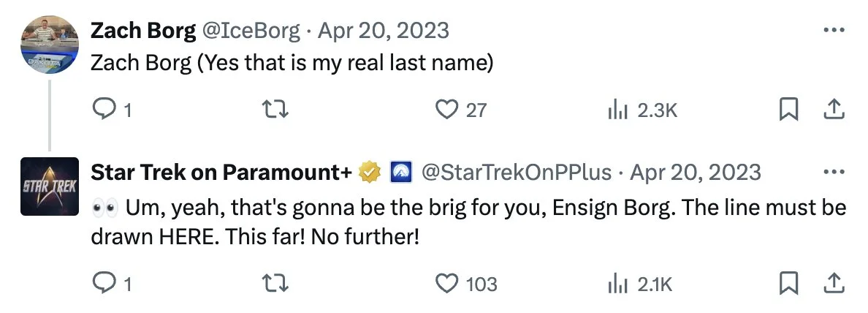Open more options for Zach Borg's tweet
868x313 pixels.
click(834, 31)
